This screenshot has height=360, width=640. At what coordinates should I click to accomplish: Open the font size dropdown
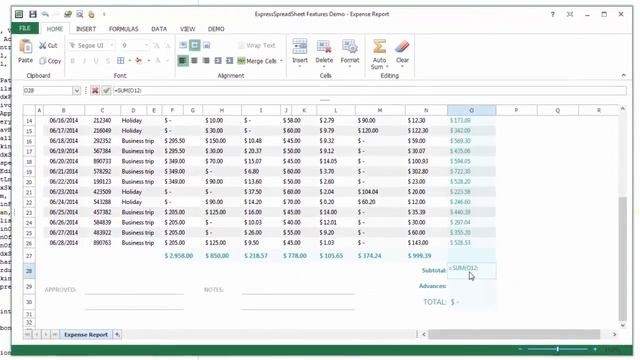(x=147, y=46)
